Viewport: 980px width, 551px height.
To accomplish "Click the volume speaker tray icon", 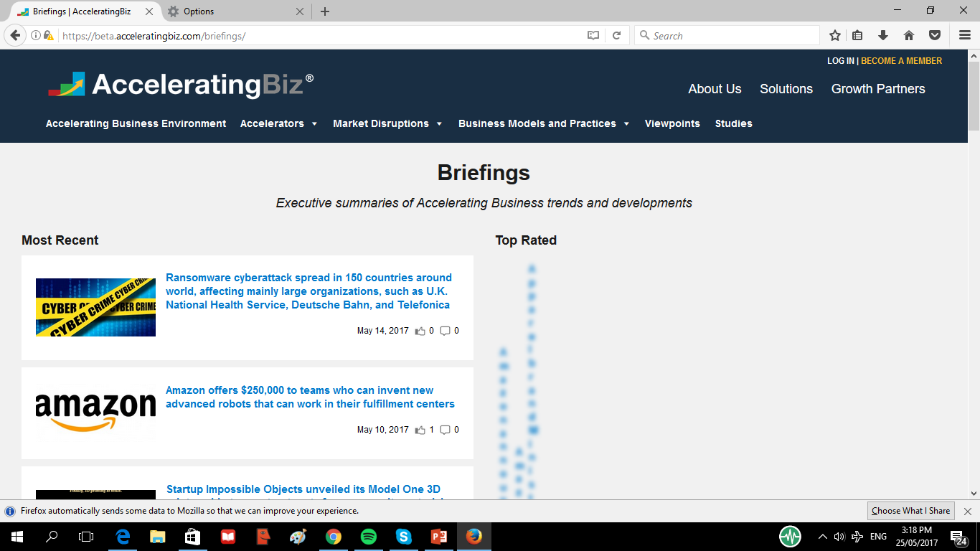I will click(840, 536).
